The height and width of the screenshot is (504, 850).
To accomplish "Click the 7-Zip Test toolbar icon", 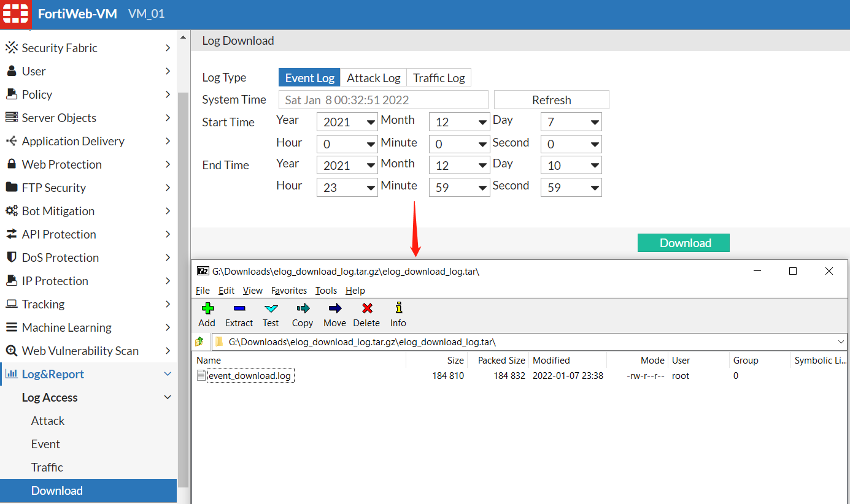I will point(271,308).
